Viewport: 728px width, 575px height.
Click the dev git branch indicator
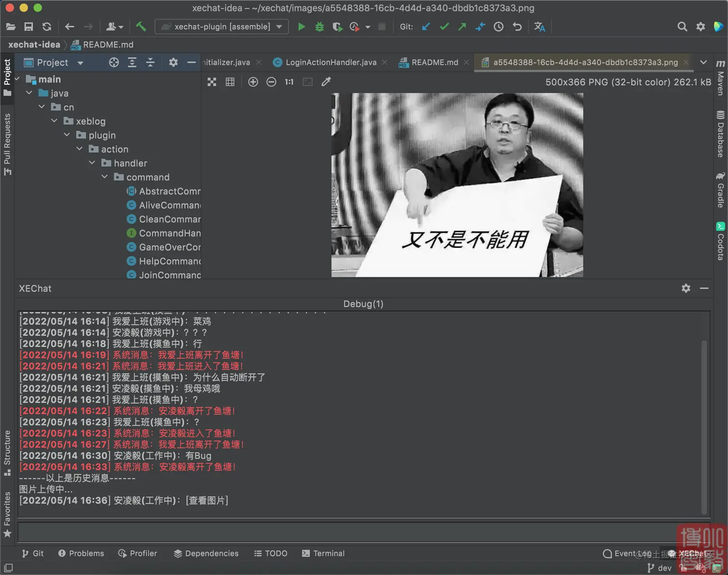coord(660,568)
